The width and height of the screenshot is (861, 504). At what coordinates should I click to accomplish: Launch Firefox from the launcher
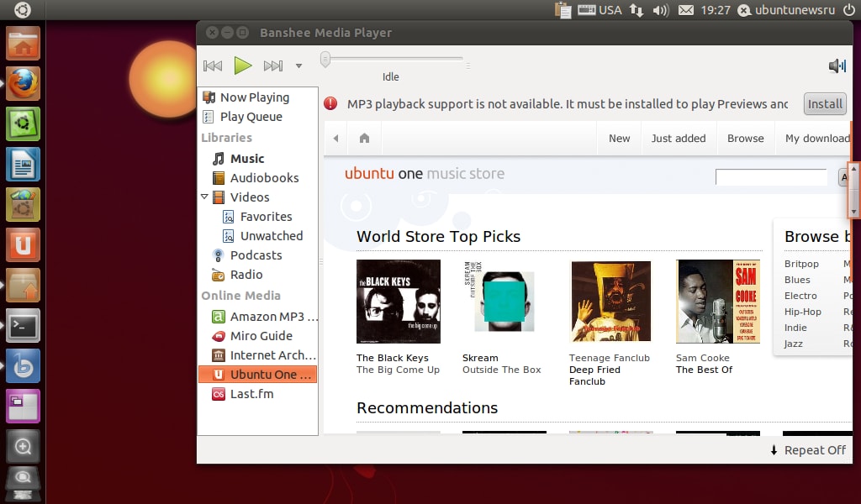tap(23, 83)
